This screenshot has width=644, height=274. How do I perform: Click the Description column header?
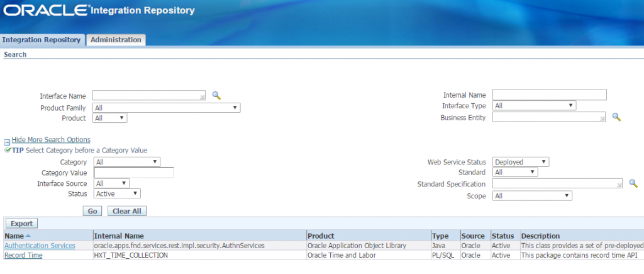540,236
